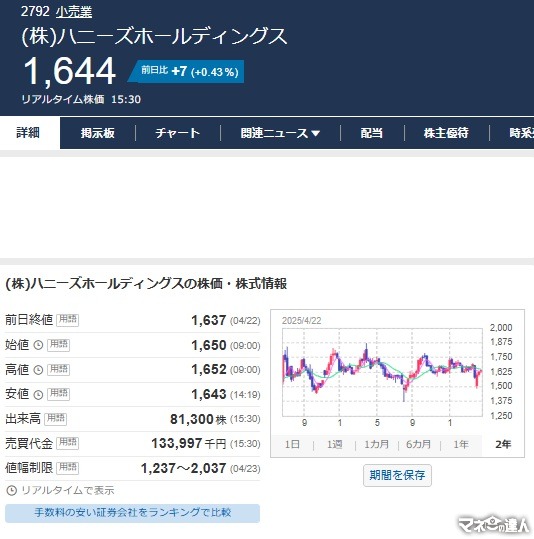534x539 pixels.
Task: Click 用語 glossary badge next to 高値
Action: pos(58,370)
